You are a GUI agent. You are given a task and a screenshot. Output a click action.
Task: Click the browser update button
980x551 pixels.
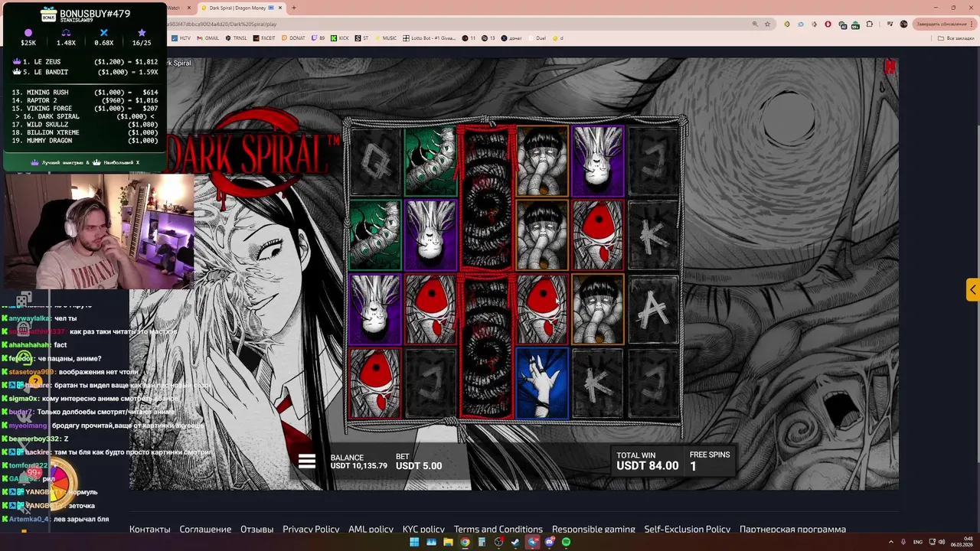point(945,24)
